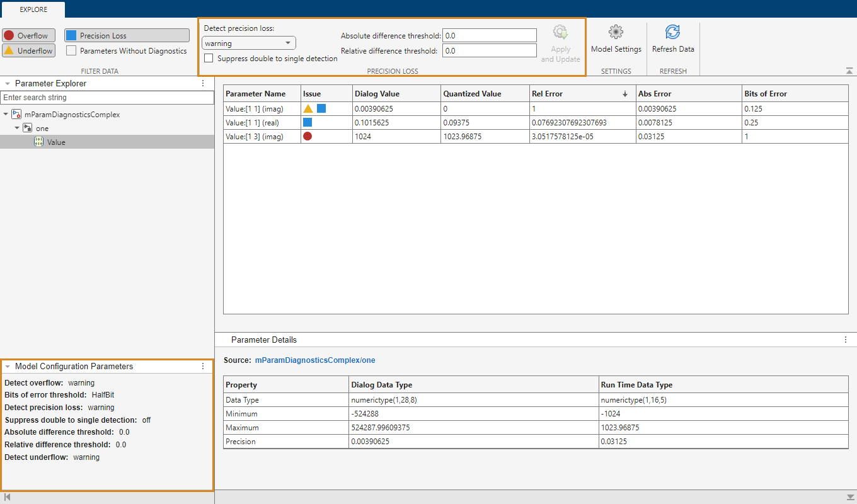The width and height of the screenshot is (857, 504).
Task: Collapse the 'one' tree node
Action: 17,129
